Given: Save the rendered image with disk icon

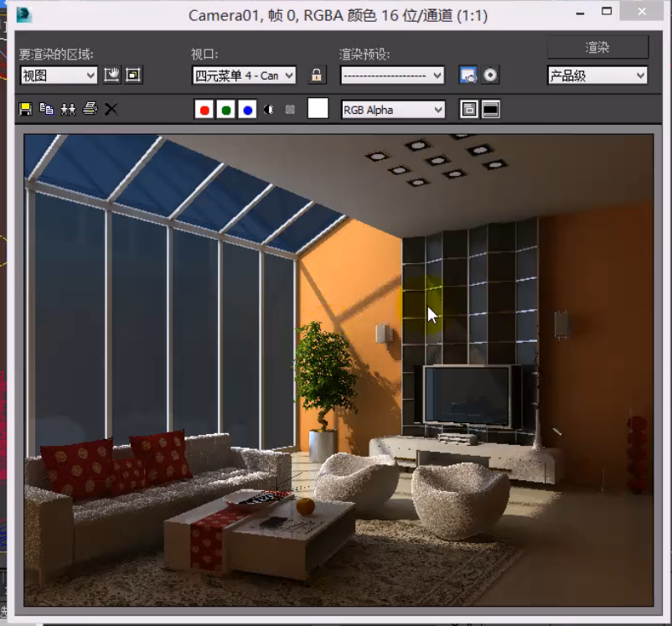Looking at the screenshot, I should pyautogui.click(x=25, y=109).
